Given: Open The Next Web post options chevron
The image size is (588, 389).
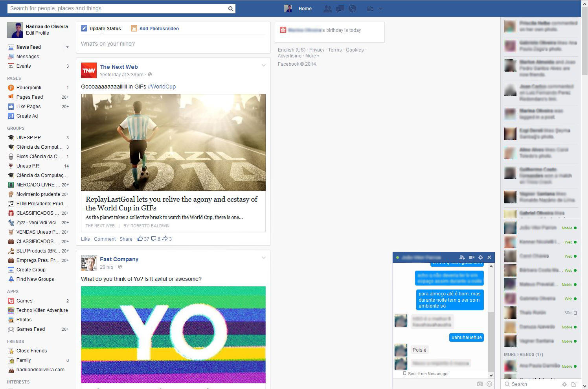Looking at the screenshot, I should coord(264,66).
